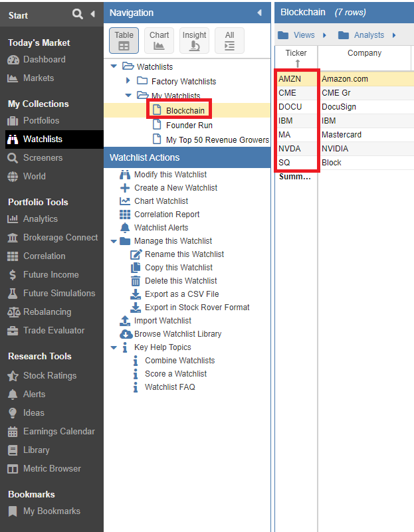Open Portfolios collection
The image size is (414, 532).
click(41, 120)
